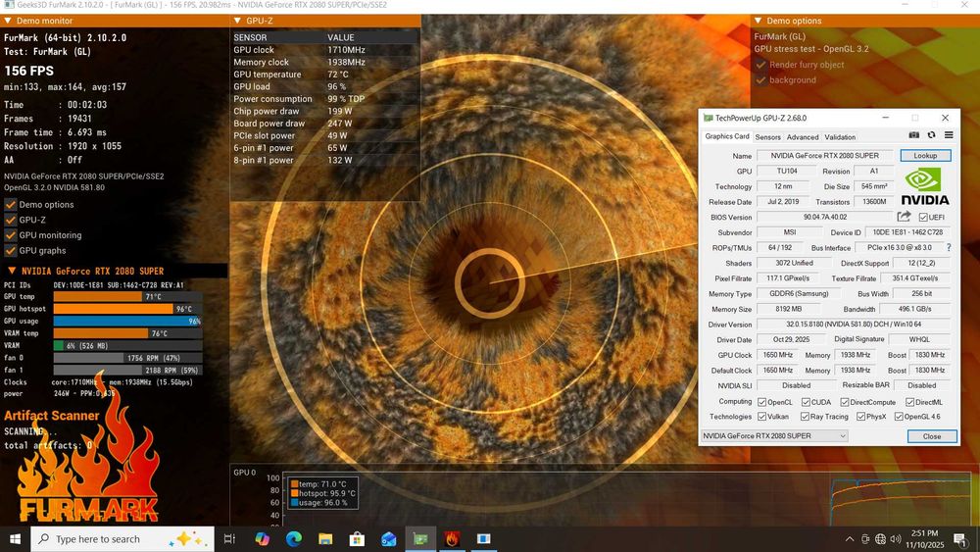Toggle the GPU graphs checkbox
This screenshot has height=552, width=980.
[11, 251]
